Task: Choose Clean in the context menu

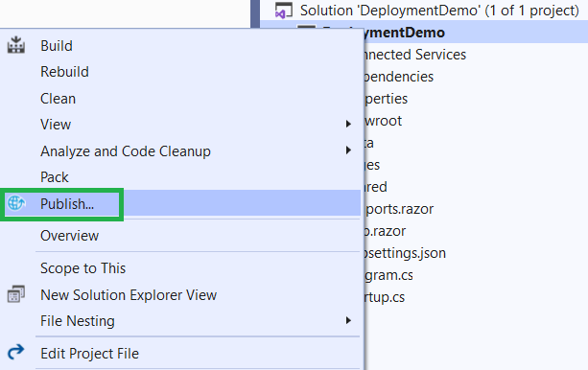Action: pos(58,99)
